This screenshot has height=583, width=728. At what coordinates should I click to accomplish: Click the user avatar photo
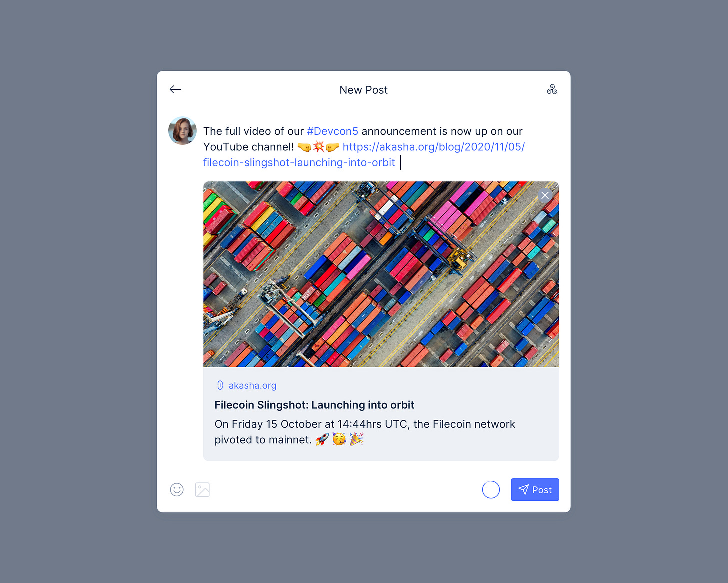pyautogui.click(x=182, y=131)
